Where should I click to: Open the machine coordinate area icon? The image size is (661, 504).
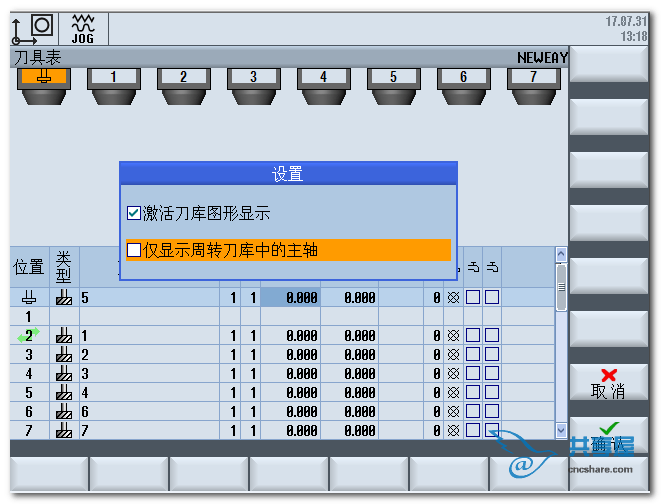(33, 29)
